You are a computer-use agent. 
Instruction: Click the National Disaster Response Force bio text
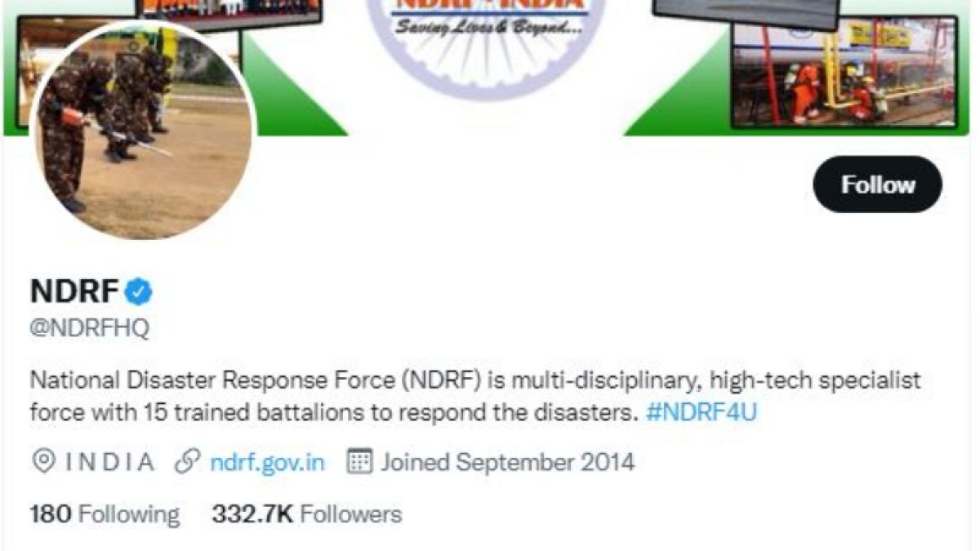475,396
